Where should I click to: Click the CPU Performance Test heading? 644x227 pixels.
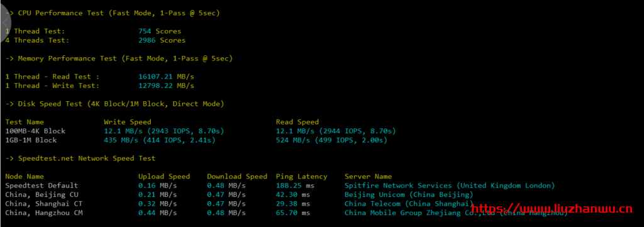pyautogui.click(x=113, y=13)
